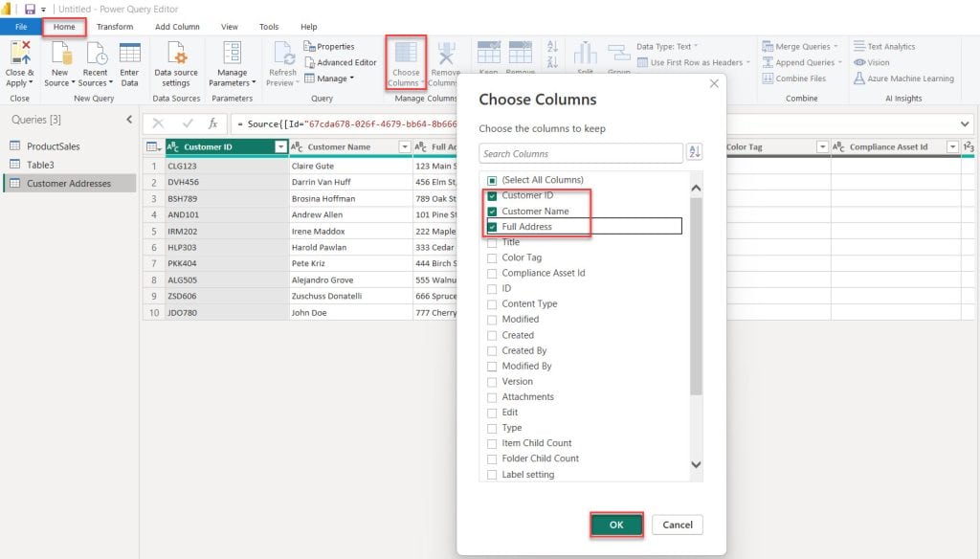Open the Customer ID column filter dropdown
The image size is (980, 559).
point(280,147)
